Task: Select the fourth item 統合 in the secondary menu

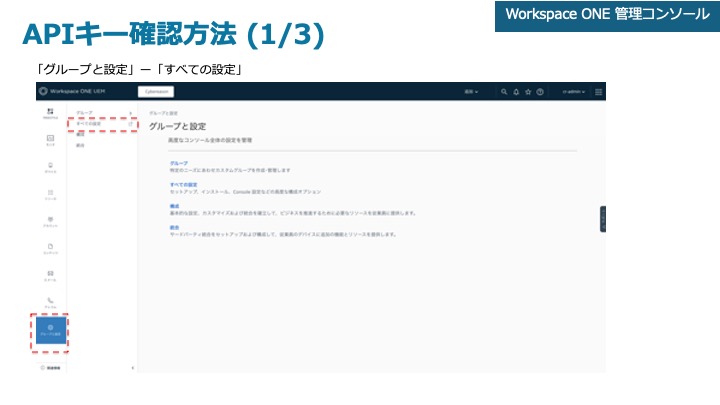Action: pyautogui.click(x=80, y=146)
